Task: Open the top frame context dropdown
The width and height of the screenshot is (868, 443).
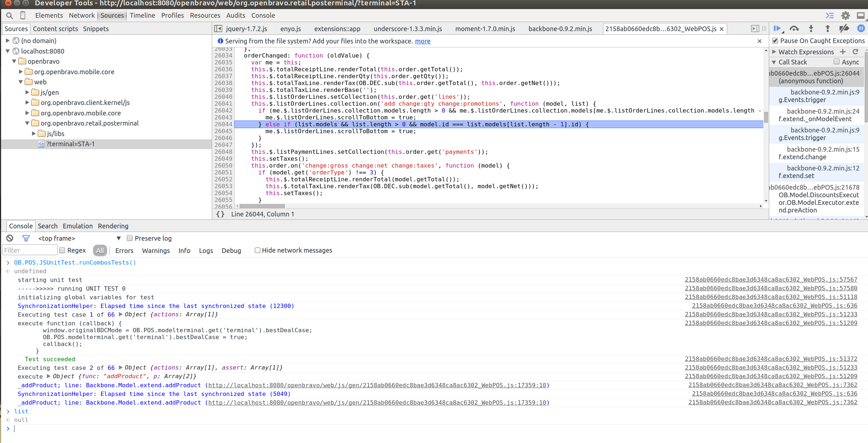Action: pyautogui.click(x=80, y=238)
